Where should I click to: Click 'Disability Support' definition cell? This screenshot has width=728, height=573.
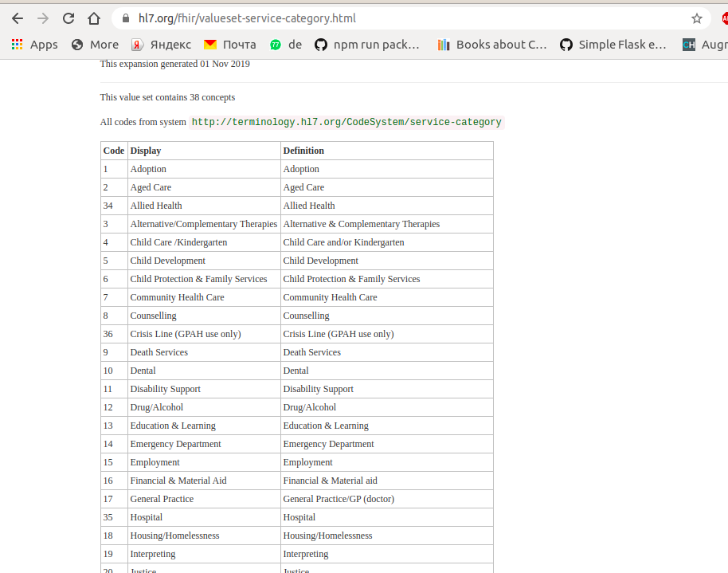coord(387,389)
